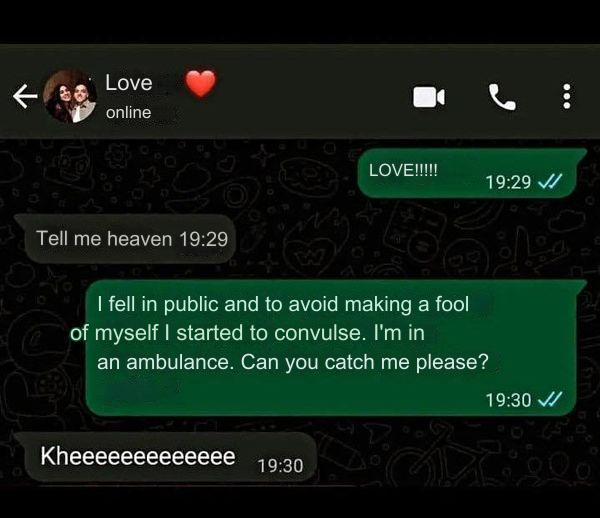The height and width of the screenshot is (518, 600).
Task: Open the contact's profile picture
Action: coord(70,96)
